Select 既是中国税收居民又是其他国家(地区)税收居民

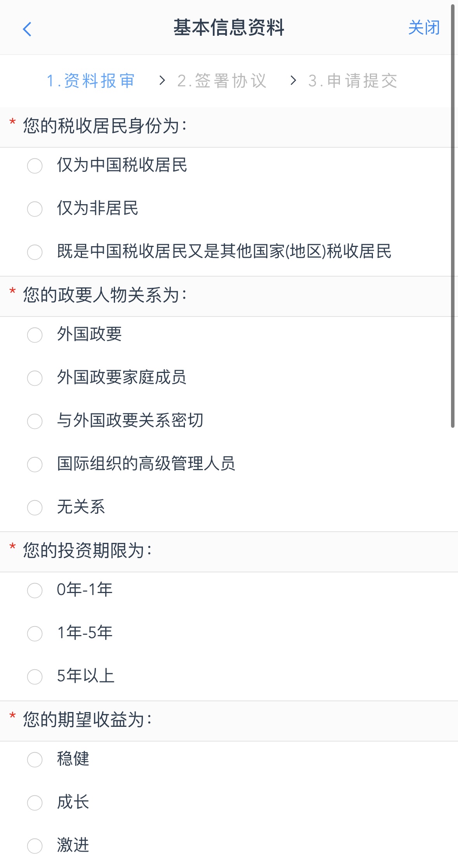[x=35, y=252]
